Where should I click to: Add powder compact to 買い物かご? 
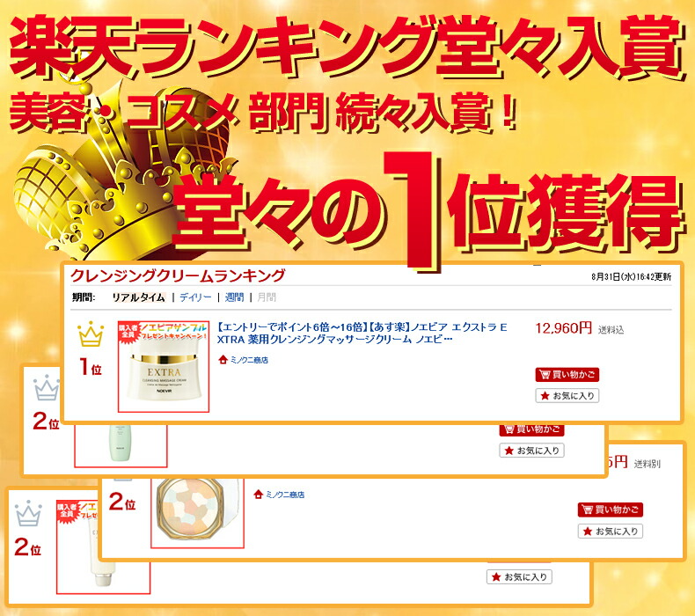(611, 510)
